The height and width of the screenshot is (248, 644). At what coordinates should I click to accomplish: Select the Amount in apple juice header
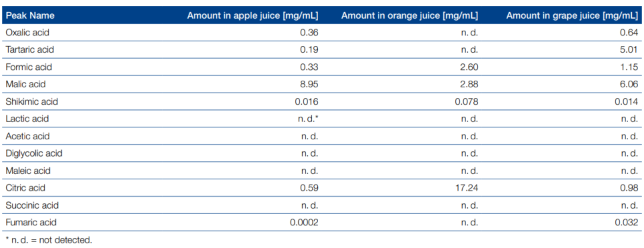point(253,15)
